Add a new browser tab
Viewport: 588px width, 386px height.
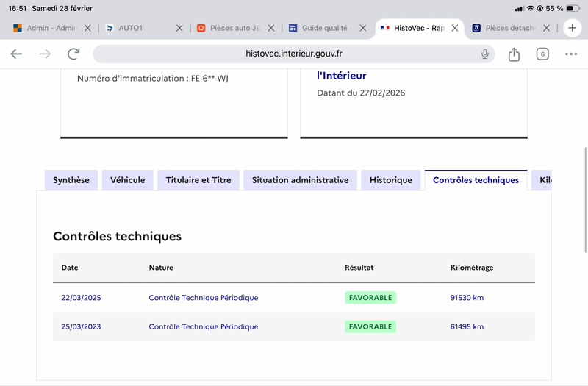coord(573,28)
